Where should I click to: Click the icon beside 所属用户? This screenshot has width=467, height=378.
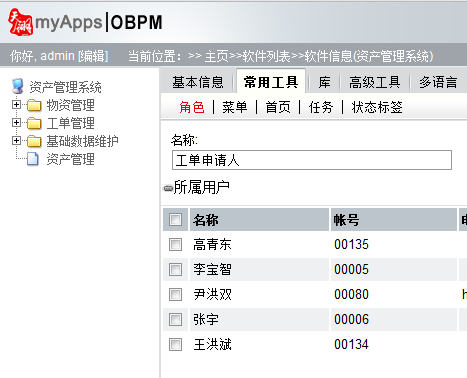(x=168, y=188)
